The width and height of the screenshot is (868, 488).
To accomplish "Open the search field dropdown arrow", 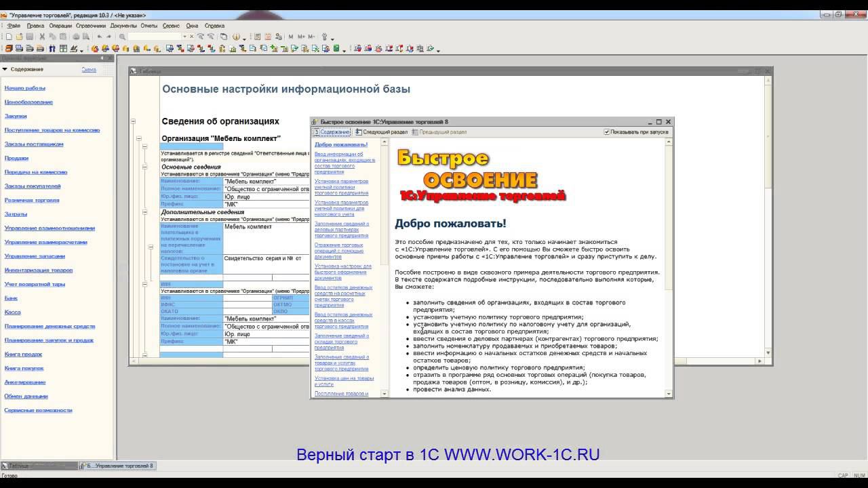I will click(184, 37).
